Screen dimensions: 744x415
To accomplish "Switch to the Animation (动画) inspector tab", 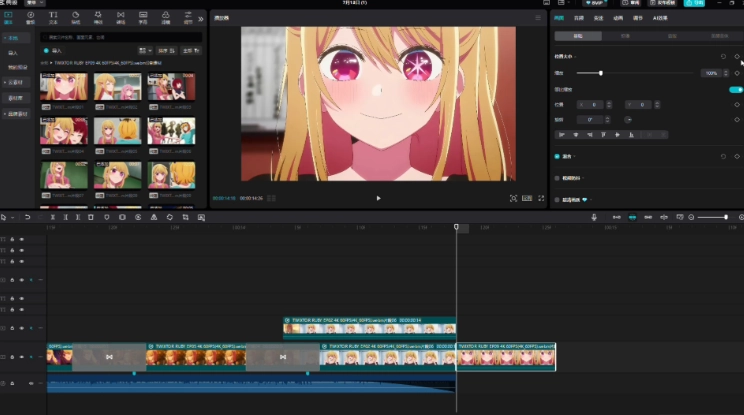I will (x=619, y=18).
